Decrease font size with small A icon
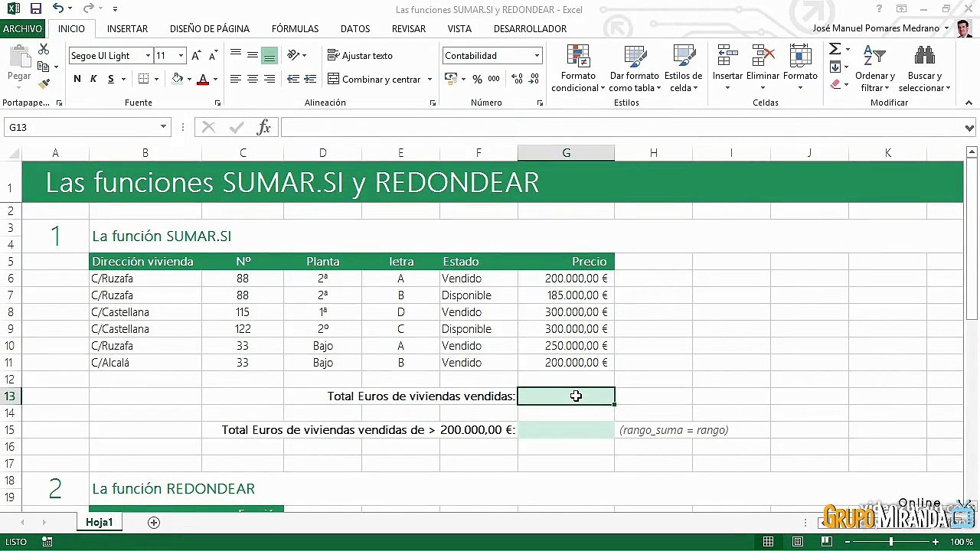The image size is (980, 551). (214, 55)
